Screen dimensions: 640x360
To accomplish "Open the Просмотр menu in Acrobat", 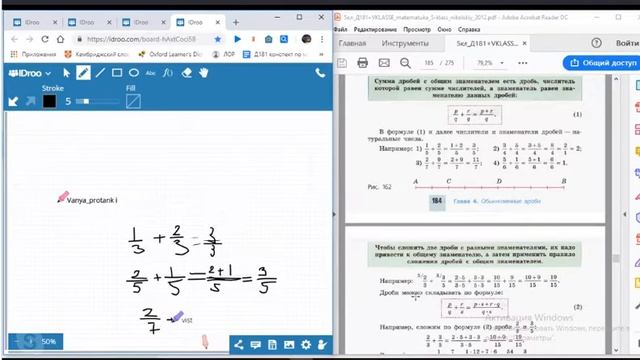I will [417, 29].
